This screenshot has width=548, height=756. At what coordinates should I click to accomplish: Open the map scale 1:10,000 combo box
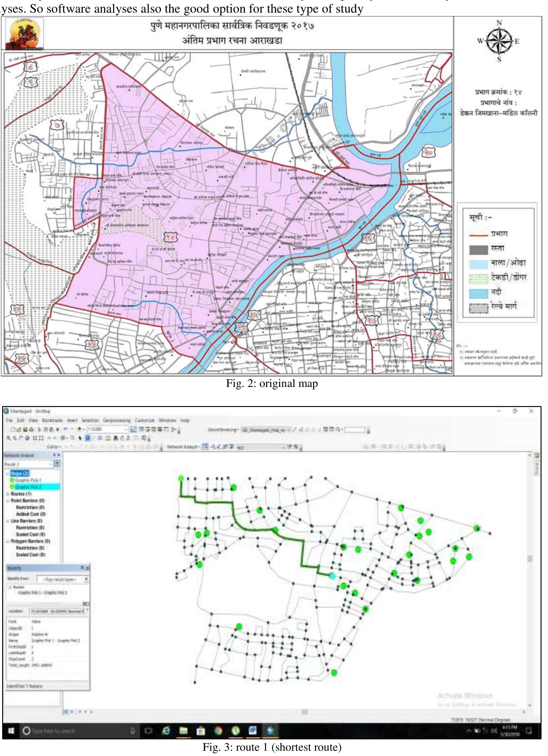coord(108,429)
